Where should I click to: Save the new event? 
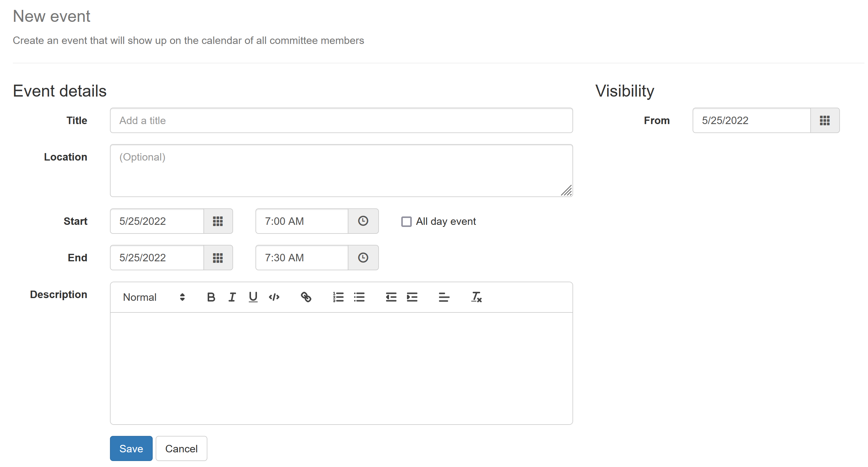click(131, 448)
